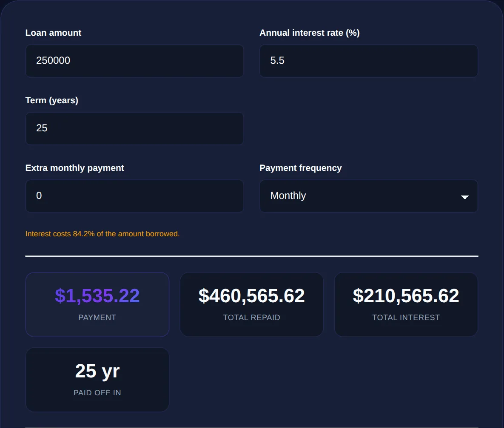Viewport: 504px width, 428px height.
Task: Click the Extra monthly payment field
Action: (x=134, y=196)
